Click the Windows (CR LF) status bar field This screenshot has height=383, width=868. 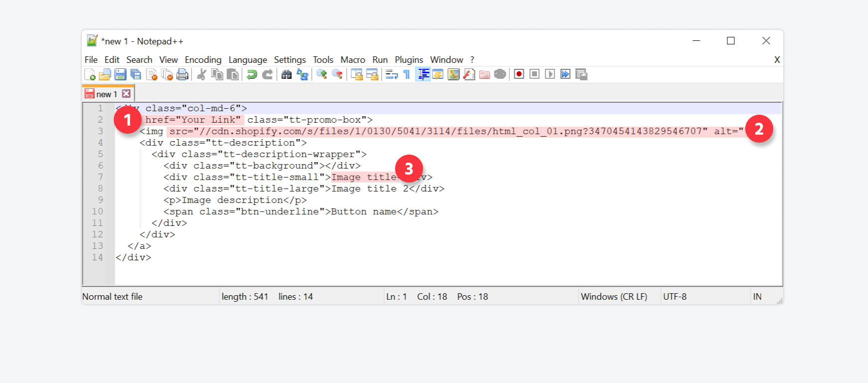[x=614, y=297]
